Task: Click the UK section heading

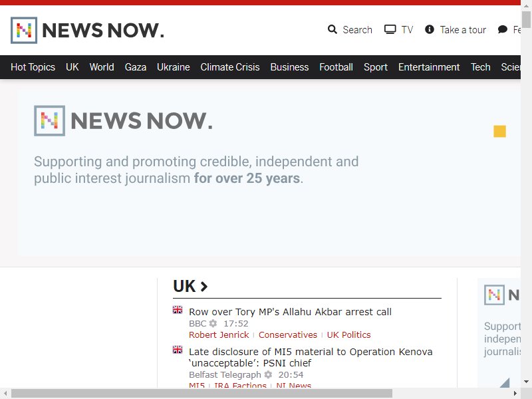Action: point(184,287)
